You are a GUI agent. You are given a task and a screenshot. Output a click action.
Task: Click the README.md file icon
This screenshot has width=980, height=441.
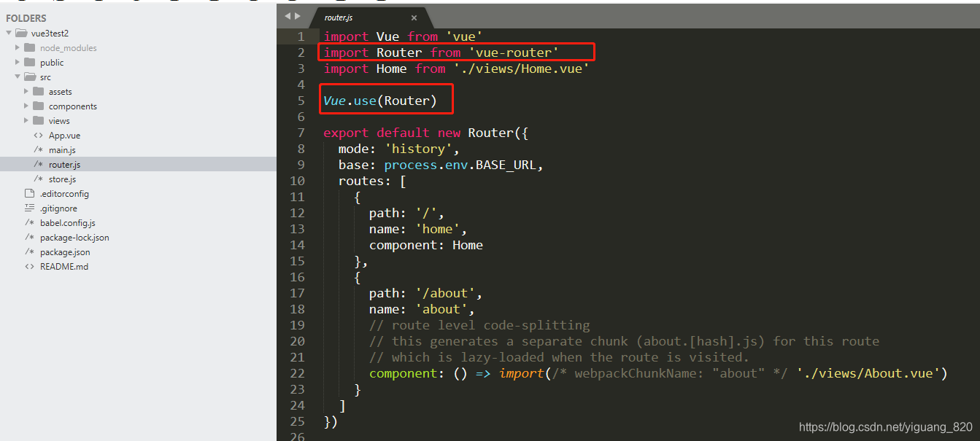coord(28,266)
